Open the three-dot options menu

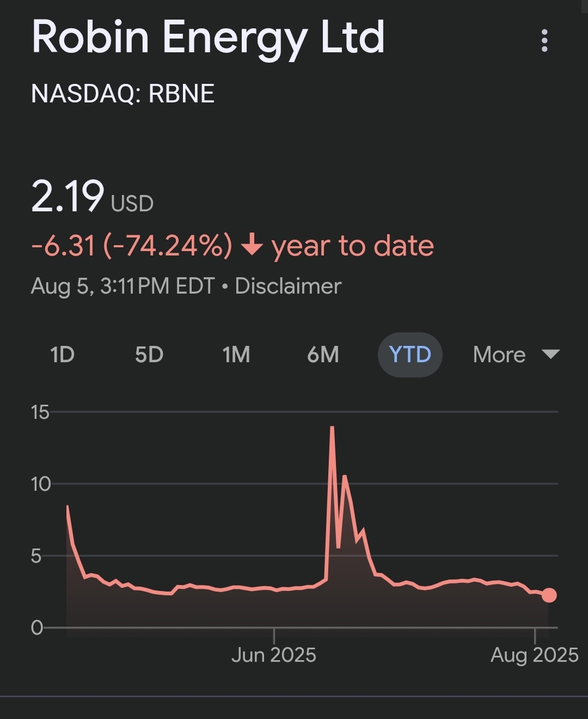pyautogui.click(x=544, y=41)
